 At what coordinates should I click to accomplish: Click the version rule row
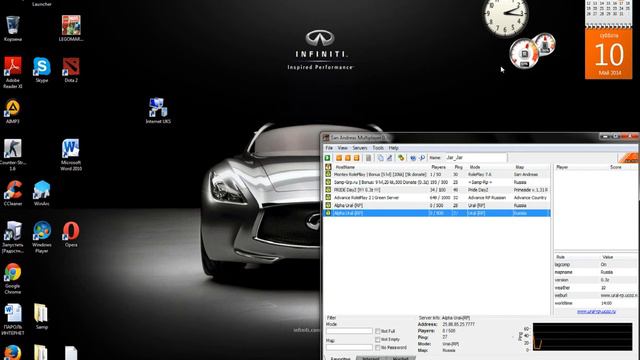(596, 280)
